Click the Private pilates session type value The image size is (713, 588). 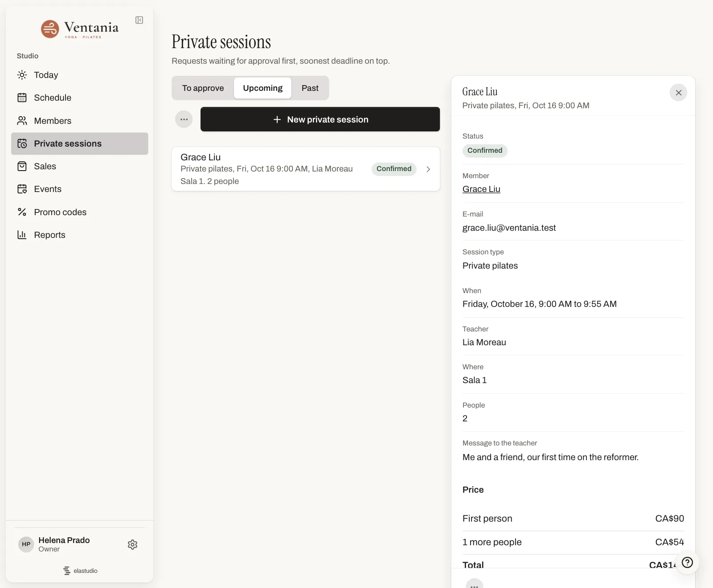pyautogui.click(x=490, y=265)
